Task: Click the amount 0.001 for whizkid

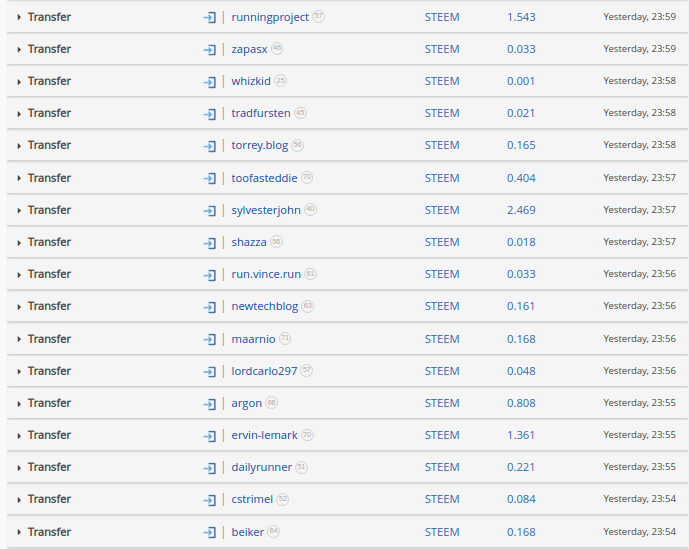Action: [x=521, y=81]
